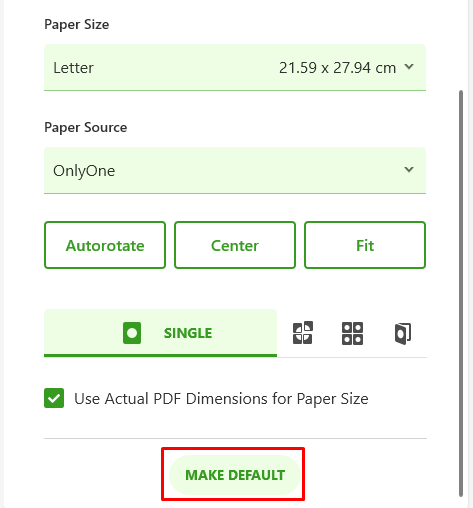This screenshot has width=473, height=508.
Task: Click the Make Default button
Action: (x=235, y=475)
